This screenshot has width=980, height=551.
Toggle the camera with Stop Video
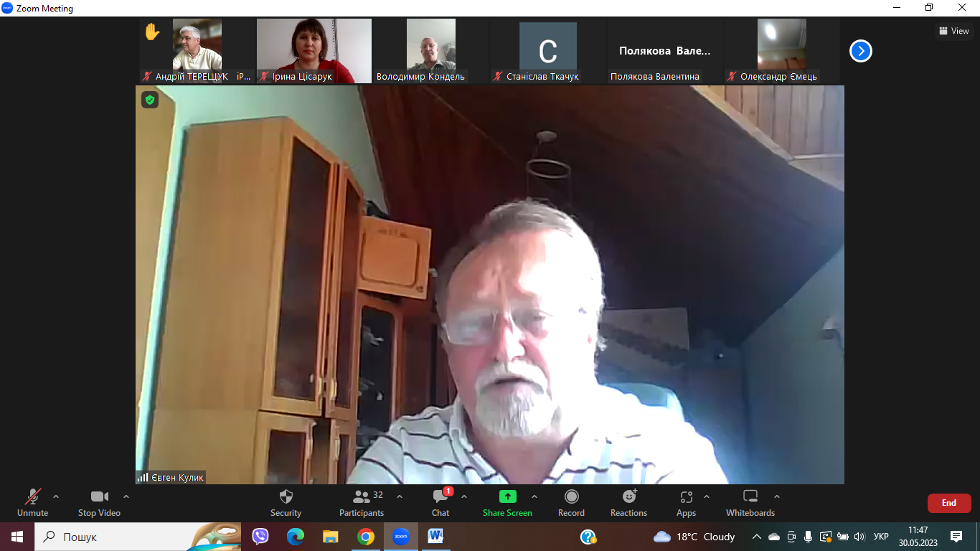tap(99, 497)
